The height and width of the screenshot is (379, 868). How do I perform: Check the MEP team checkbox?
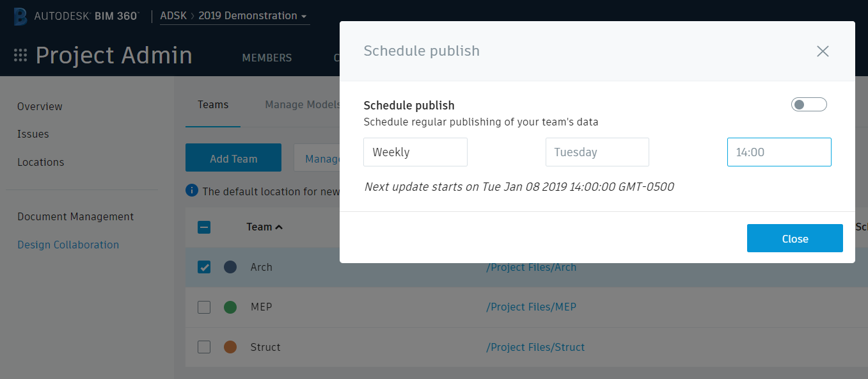point(203,307)
